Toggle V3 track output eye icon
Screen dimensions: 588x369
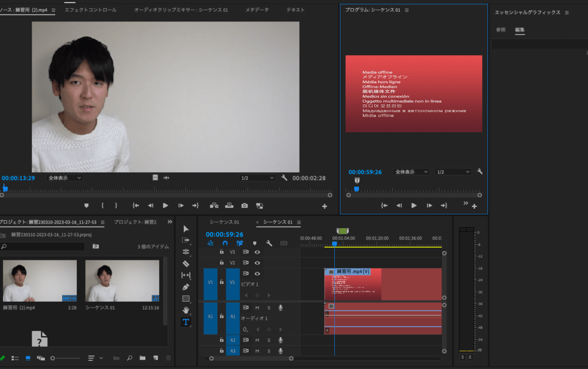pos(257,252)
